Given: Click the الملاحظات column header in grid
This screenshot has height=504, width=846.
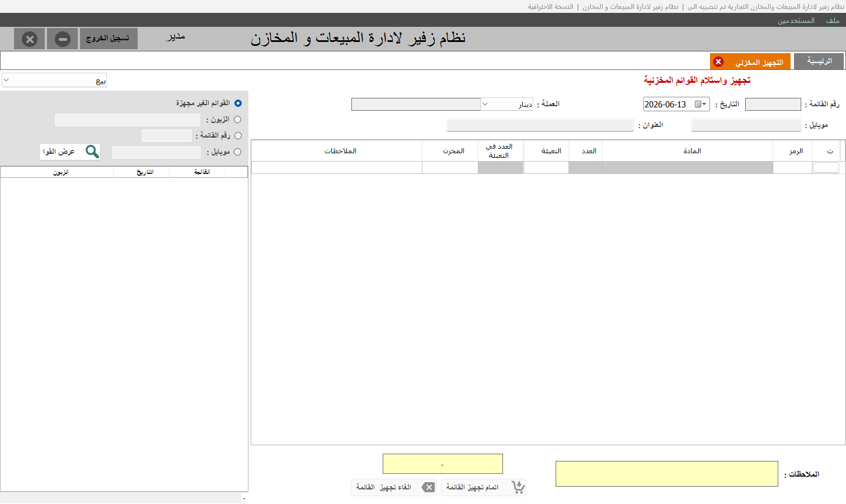Looking at the screenshot, I should [337, 151].
